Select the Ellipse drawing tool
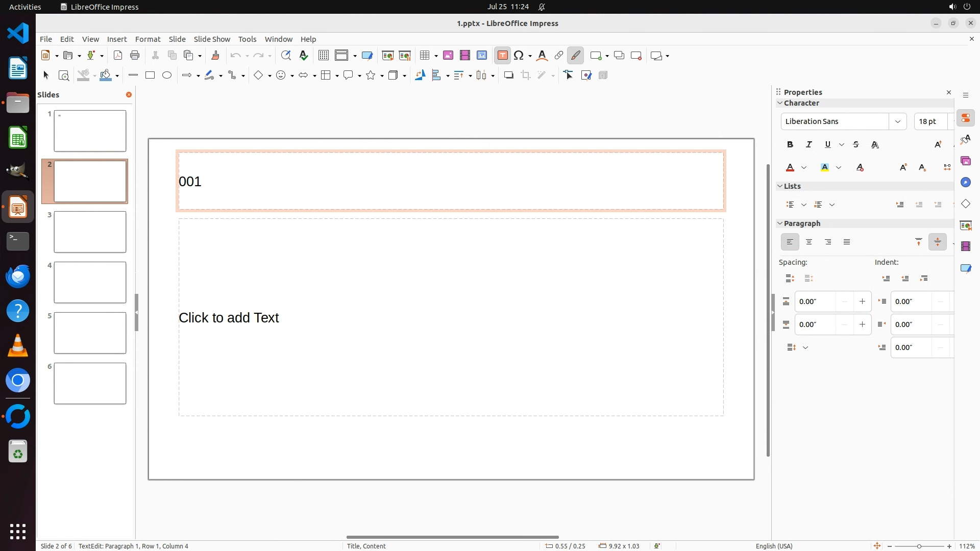Image resolution: width=980 pixels, height=551 pixels. click(167, 76)
